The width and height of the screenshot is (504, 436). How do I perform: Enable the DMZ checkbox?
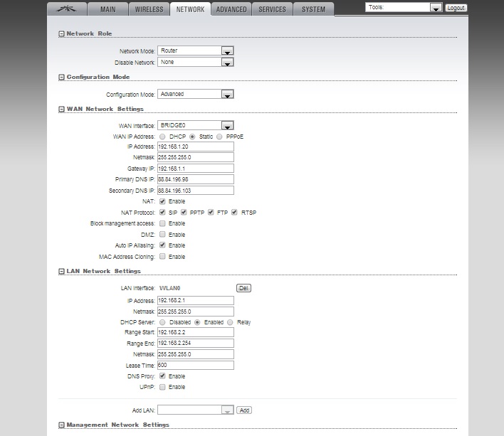click(162, 235)
